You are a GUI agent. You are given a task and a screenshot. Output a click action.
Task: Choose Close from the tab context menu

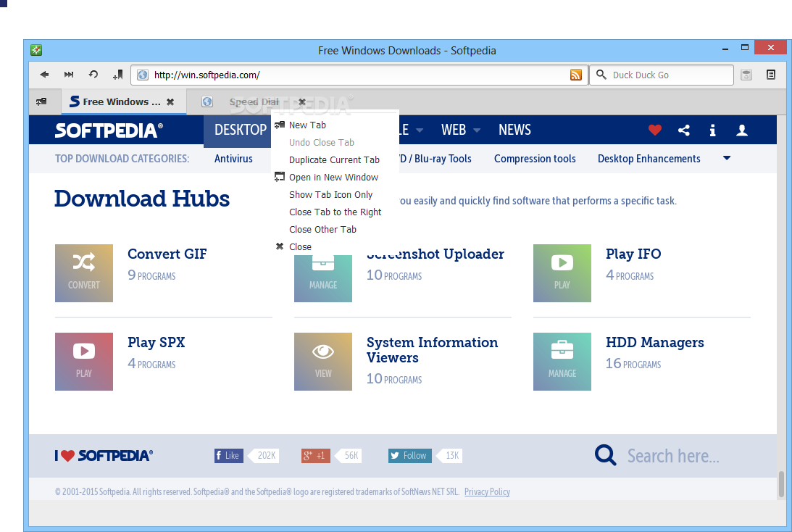point(335,246)
